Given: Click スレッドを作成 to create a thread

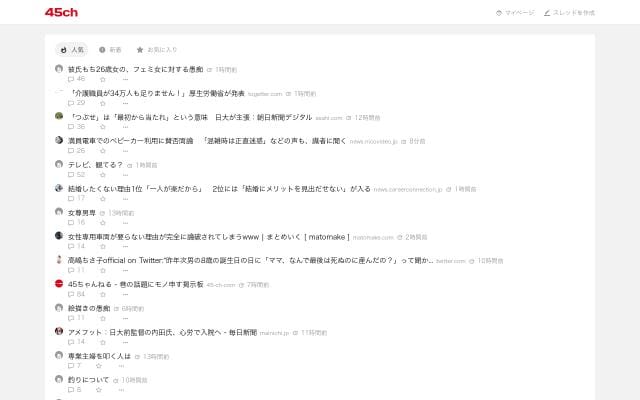Looking at the screenshot, I should point(569,13).
